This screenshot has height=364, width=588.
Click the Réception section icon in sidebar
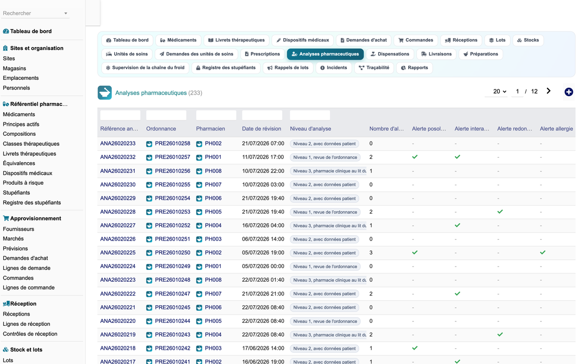pos(6,304)
